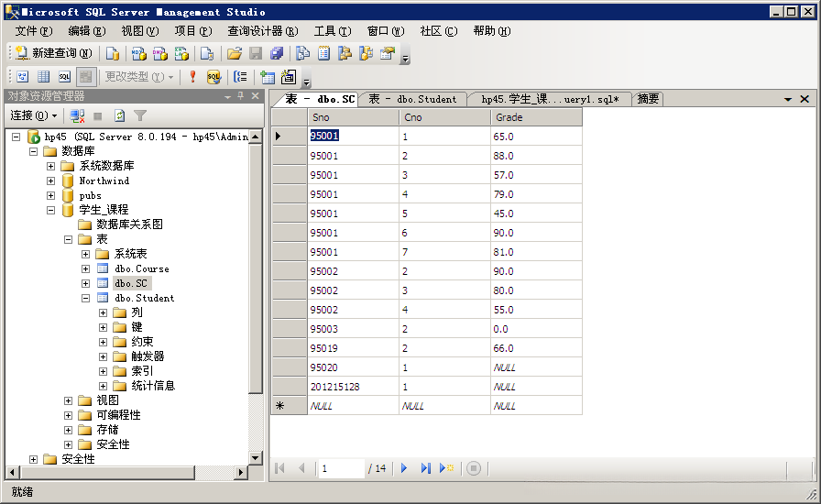Open the 文件(F) menu

34,31
